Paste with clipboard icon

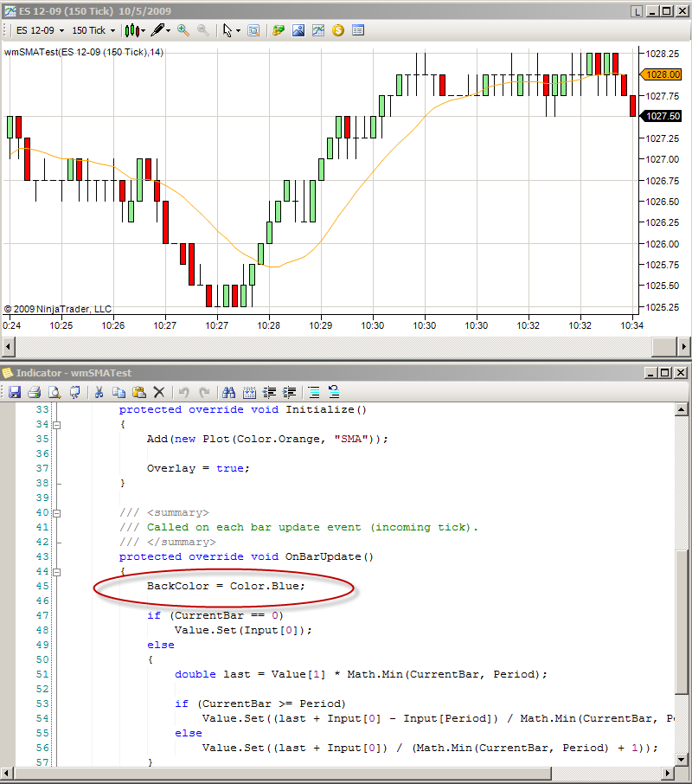[x=139, y=393]
